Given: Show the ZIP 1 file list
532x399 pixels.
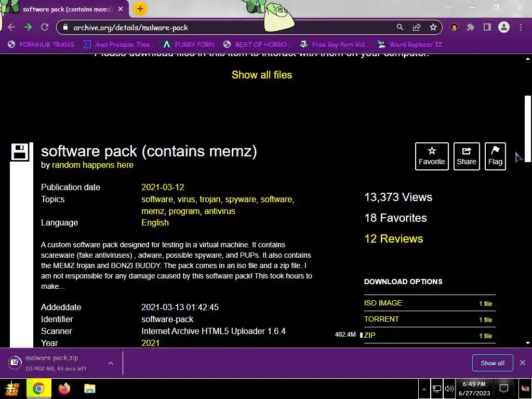Looking at the screenshot, I should tap(485, 336).
